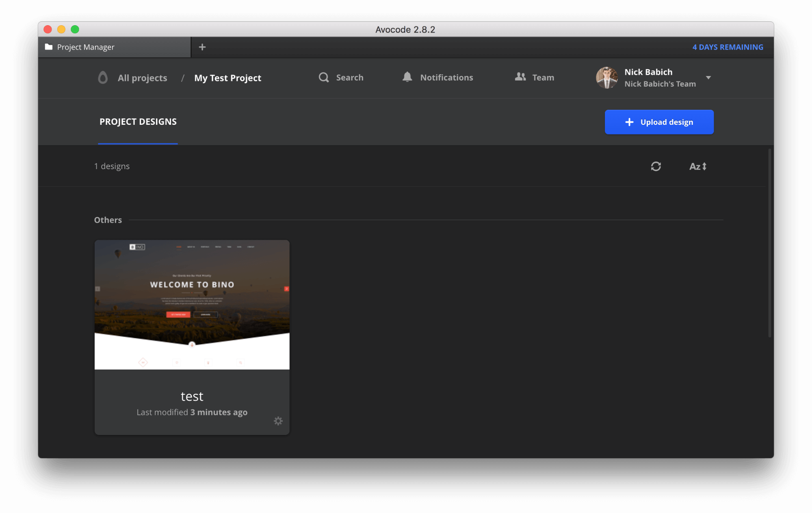This screenshot has height=513, width=812.
Task: Click the folder icon in Project Manager tab
Action: [x=49, y=47]
